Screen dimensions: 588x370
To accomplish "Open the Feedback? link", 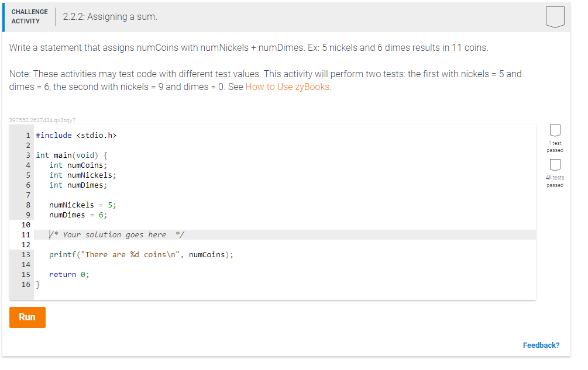I will coord(541,345).
